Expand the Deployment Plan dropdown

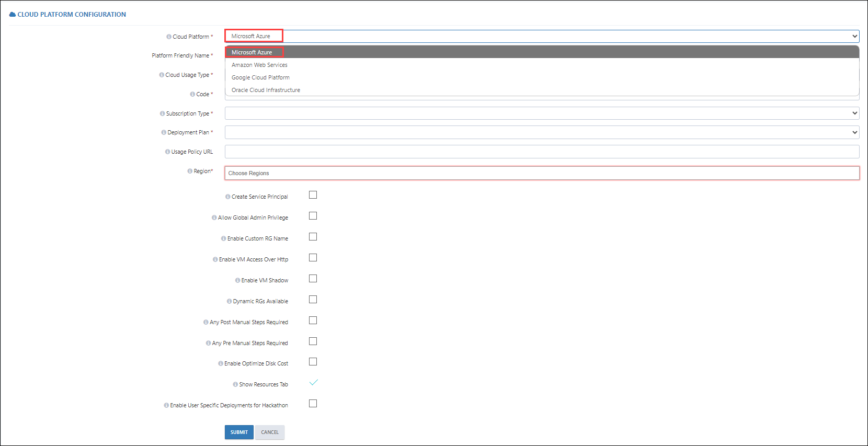pos(542,132)
